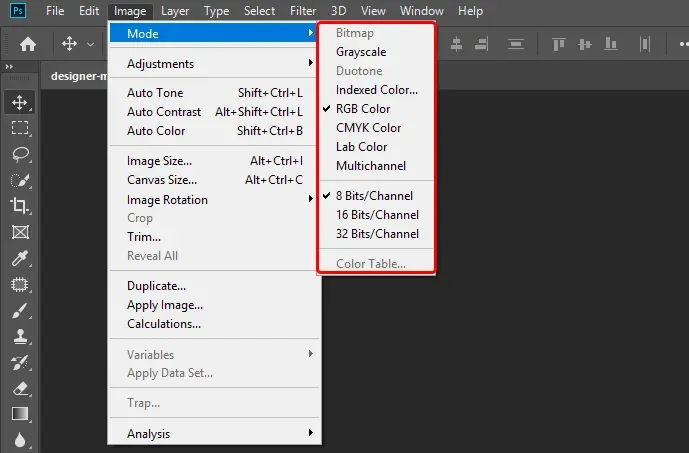Open the Filter menu
This screenshot has width=689, height=453.
coord(303,11)
